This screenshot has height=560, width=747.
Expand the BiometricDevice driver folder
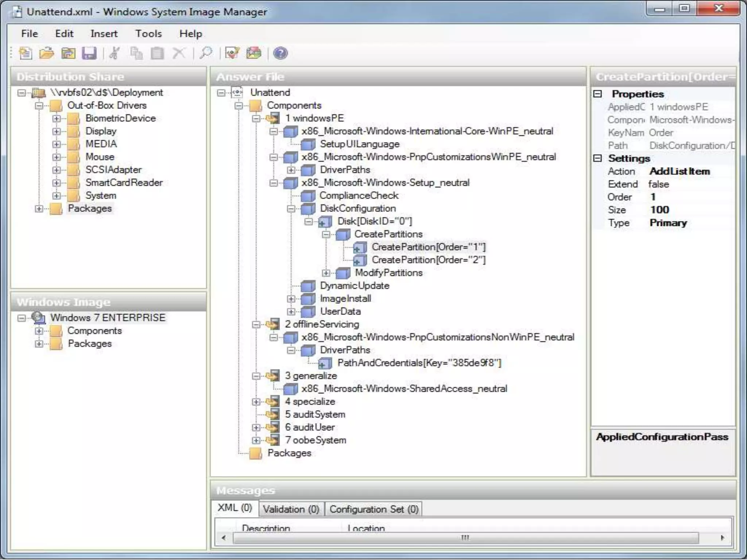tap(57, 118)
